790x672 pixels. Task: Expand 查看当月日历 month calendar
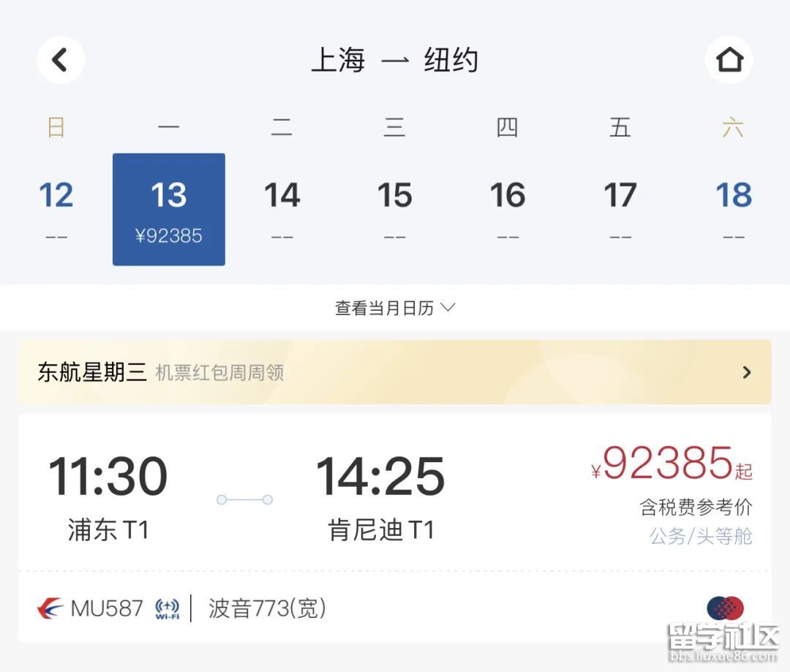click(395, 308)
